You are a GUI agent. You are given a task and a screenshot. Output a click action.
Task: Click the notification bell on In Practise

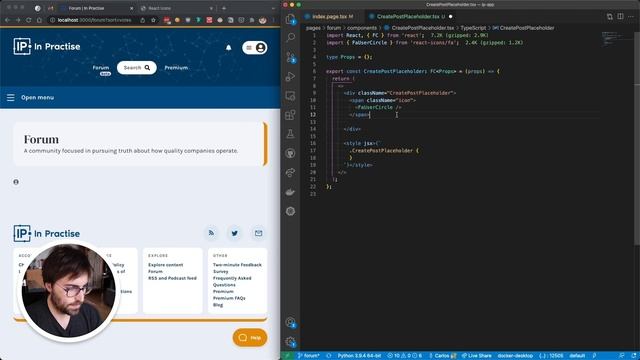tap(229, 48)
